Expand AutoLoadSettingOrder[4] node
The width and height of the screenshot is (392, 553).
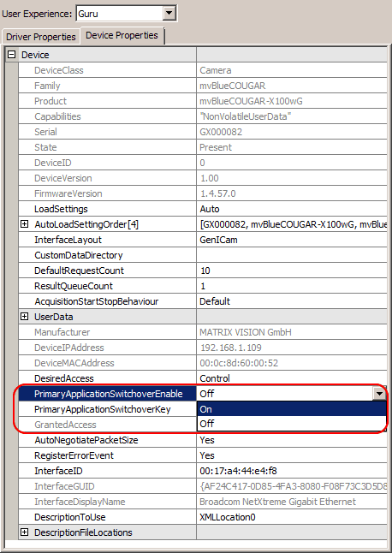click(24, 224)
